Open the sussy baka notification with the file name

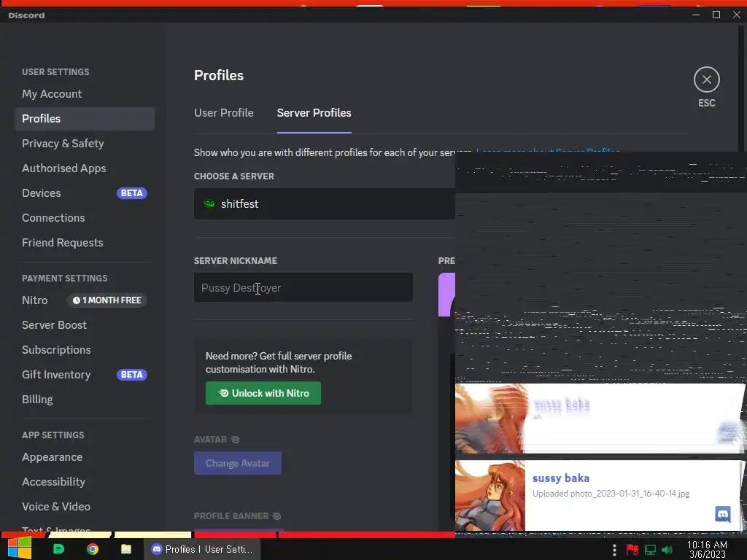click(600, 495)
